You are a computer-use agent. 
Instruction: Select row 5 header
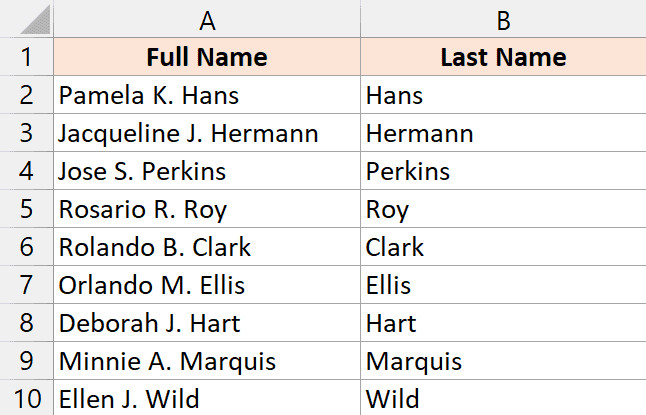tap(27, 210)
